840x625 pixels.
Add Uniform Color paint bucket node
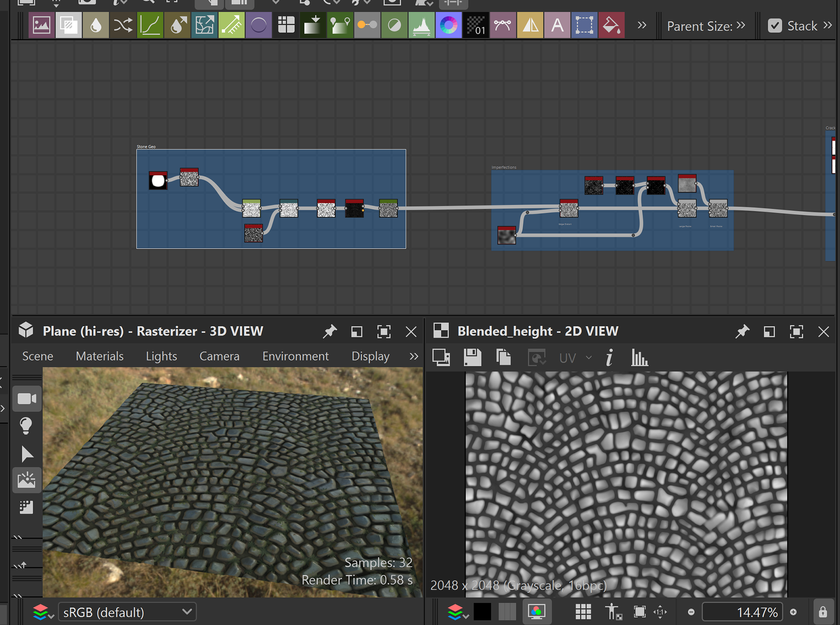[611, 26]
